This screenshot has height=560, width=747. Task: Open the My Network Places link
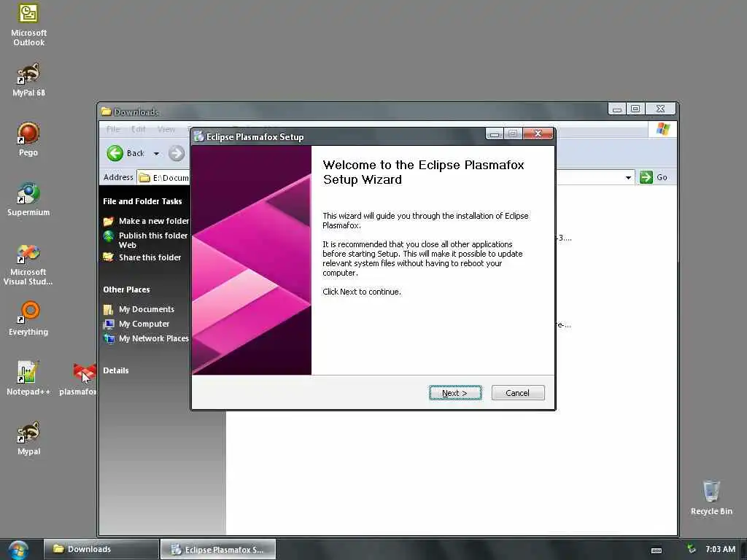[x=153, y=338]
